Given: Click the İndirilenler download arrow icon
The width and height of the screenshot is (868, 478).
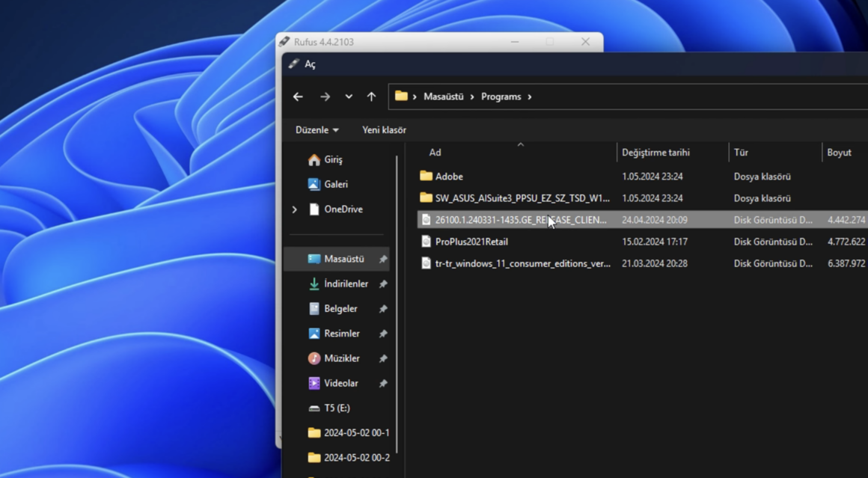Looking at the screenshot, I should tap(314, 284).
